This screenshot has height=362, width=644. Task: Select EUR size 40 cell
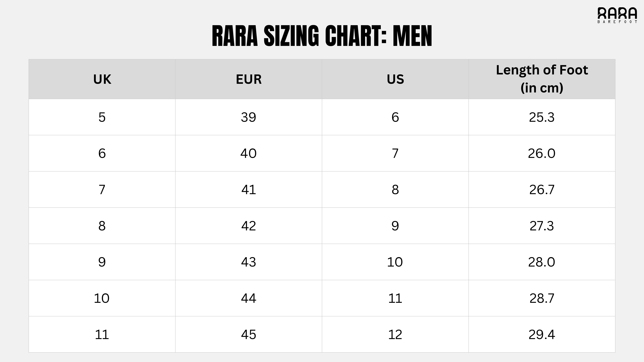[x=248, y=153]
